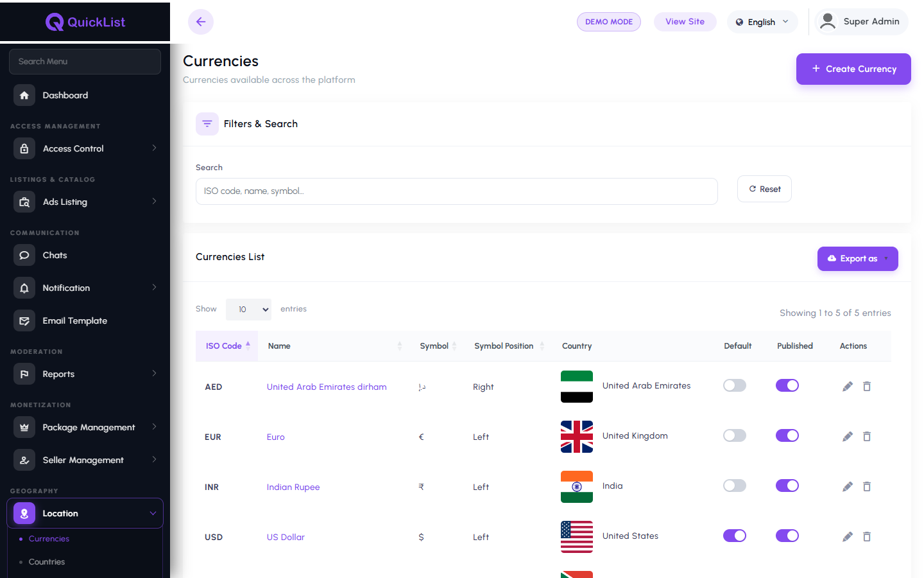
Task: Select the Countries submenu item
Action: click(47, 562)
